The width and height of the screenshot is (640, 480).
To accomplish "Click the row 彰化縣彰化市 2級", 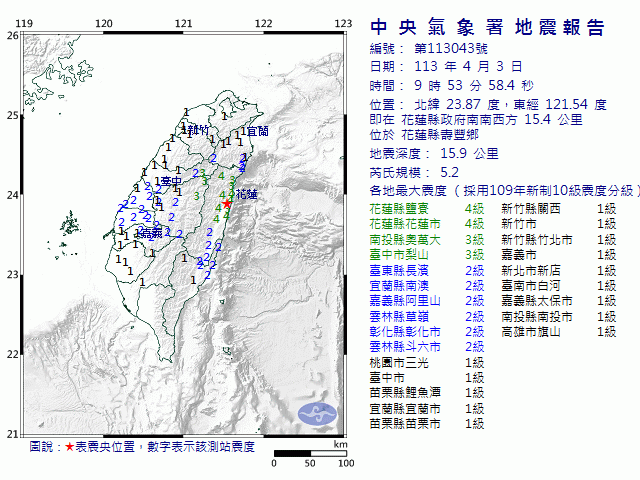I will pos(427,332).
